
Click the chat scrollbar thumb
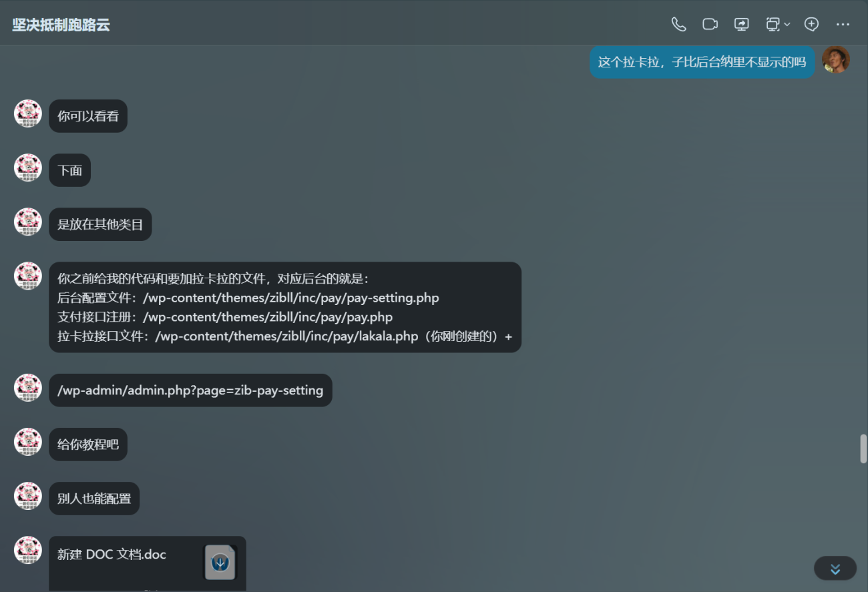pos(863,449)
